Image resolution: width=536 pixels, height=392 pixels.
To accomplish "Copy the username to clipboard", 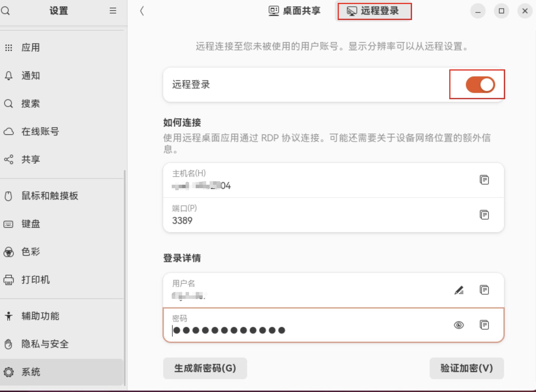I will point(484,290).
